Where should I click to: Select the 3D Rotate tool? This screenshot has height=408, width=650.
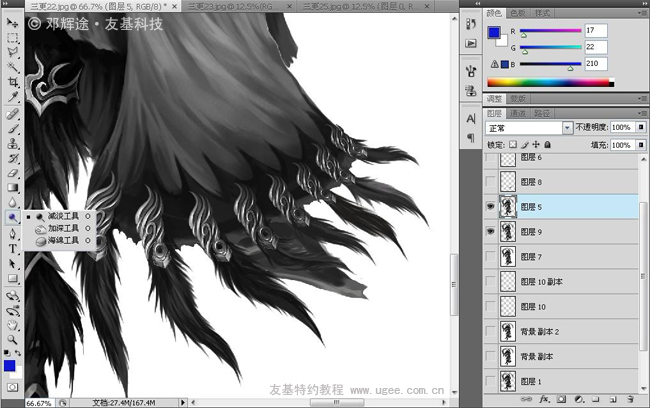[x=12, y=296]
